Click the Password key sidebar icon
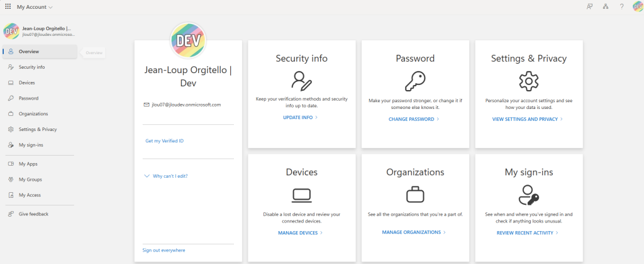 tap(11, 98)
